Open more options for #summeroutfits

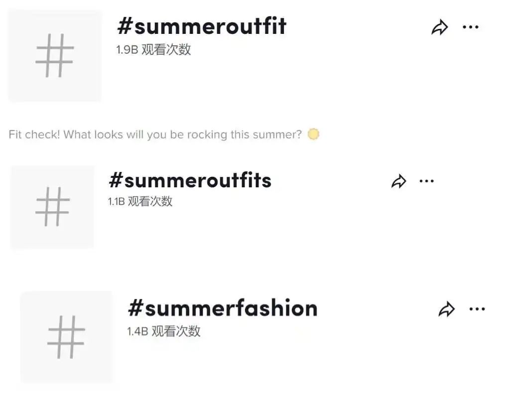426,181
